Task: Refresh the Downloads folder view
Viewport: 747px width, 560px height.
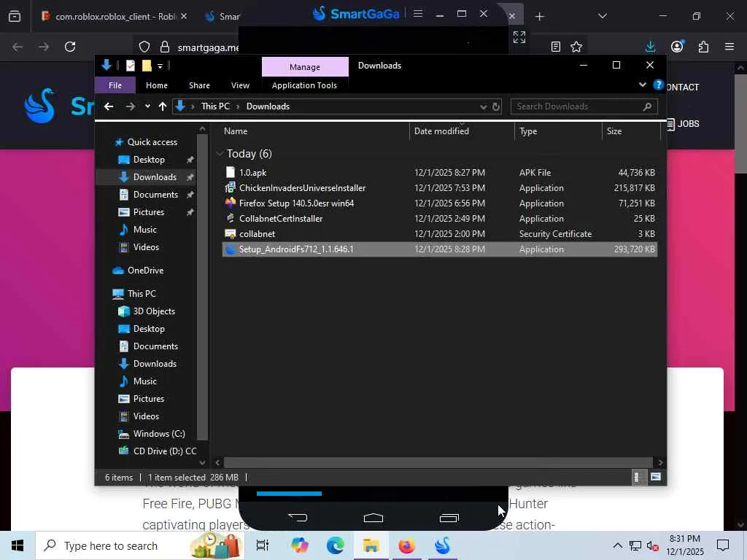Action: coord(496,106)
